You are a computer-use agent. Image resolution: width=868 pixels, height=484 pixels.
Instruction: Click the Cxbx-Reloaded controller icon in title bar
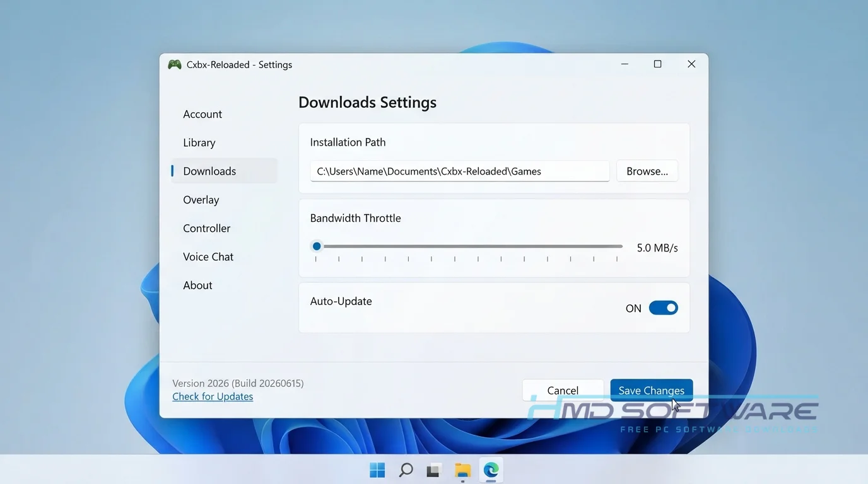point(175,64)
